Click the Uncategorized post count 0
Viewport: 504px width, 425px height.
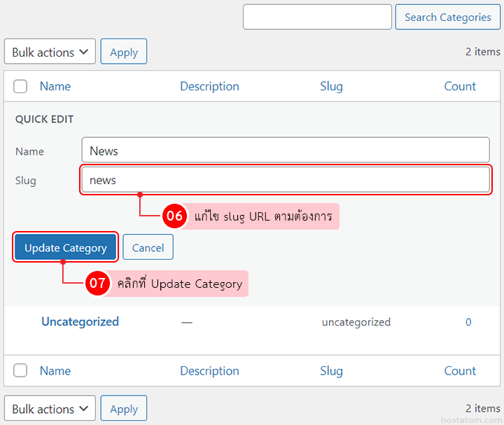[468, 322]
